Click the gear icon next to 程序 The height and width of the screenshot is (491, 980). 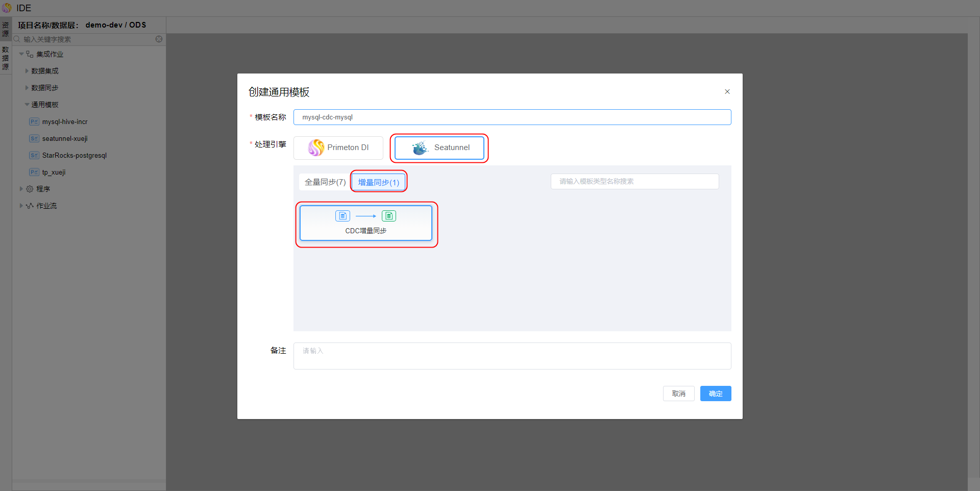point(30,189)
